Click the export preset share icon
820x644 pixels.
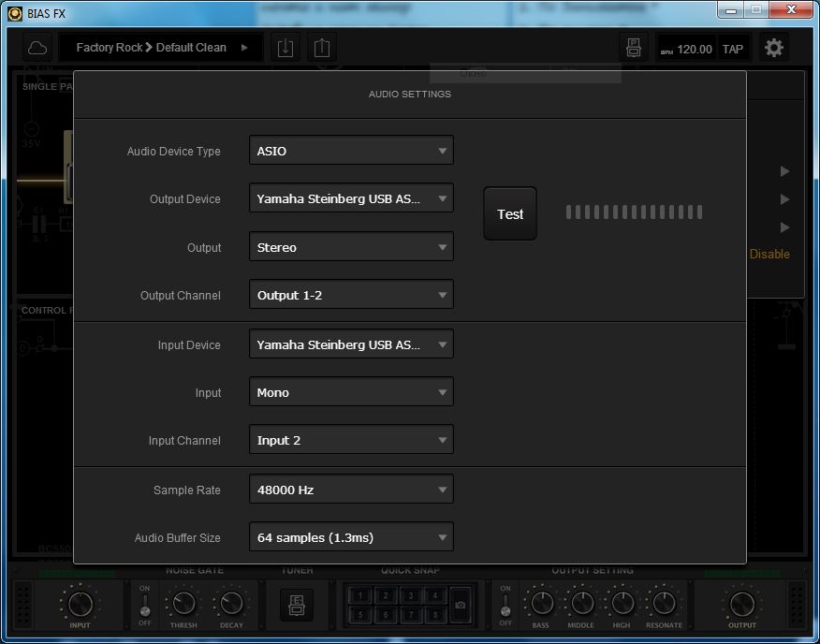(x=322, y=48)
